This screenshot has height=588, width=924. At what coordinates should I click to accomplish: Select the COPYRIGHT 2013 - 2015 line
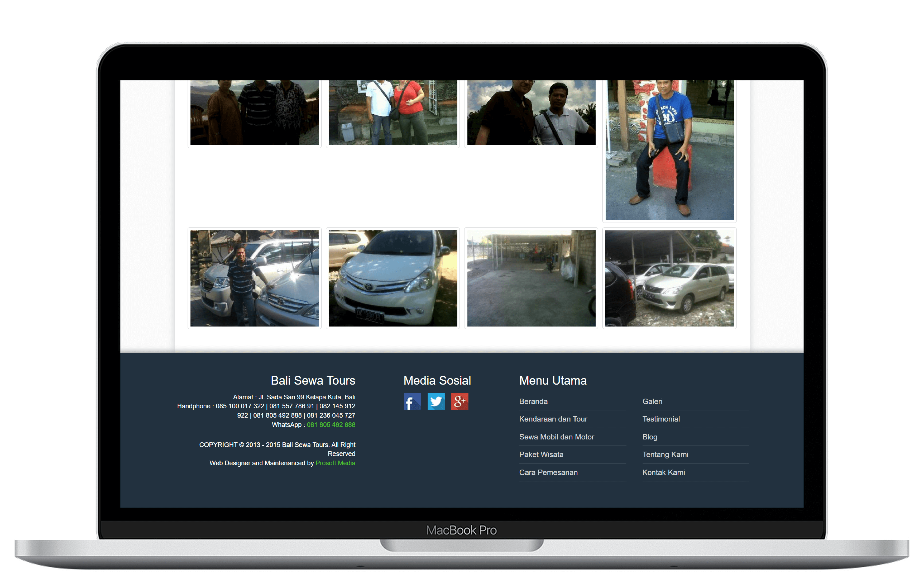277,449
